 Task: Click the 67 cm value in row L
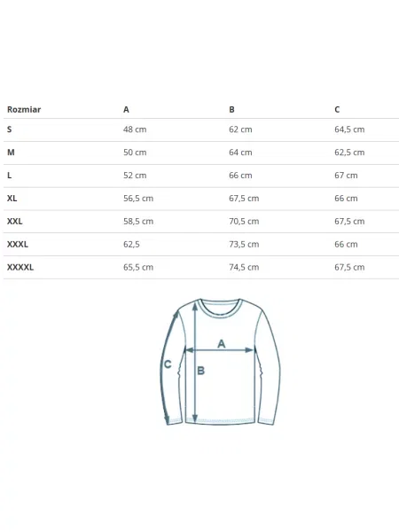pos(346,176)
